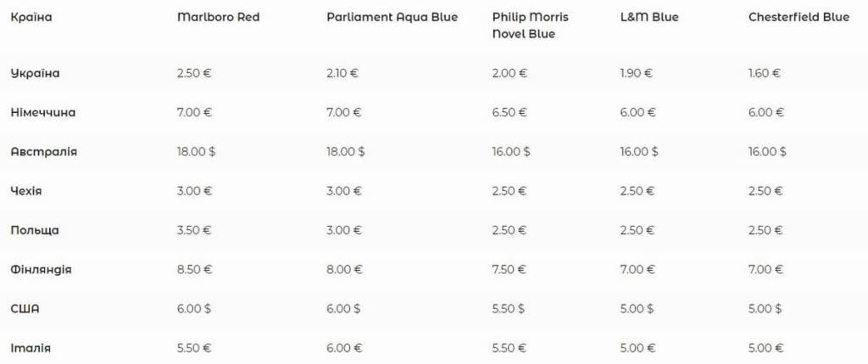
Task: Select the Philip Morris Novel Blue header
Action: (x=531, y=25)
